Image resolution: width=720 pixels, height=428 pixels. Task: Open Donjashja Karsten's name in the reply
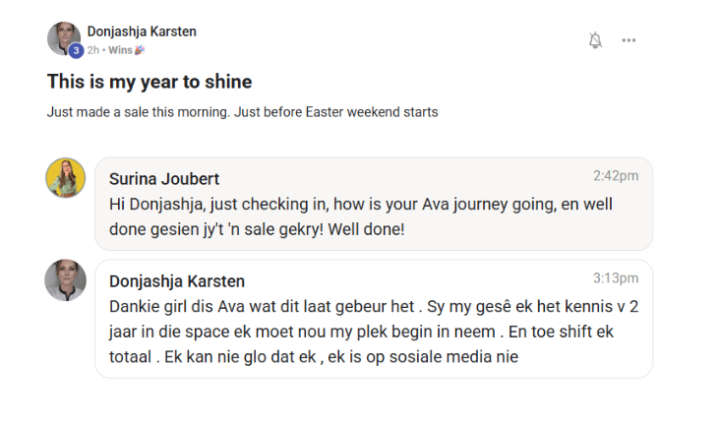(x=177, y=281)
